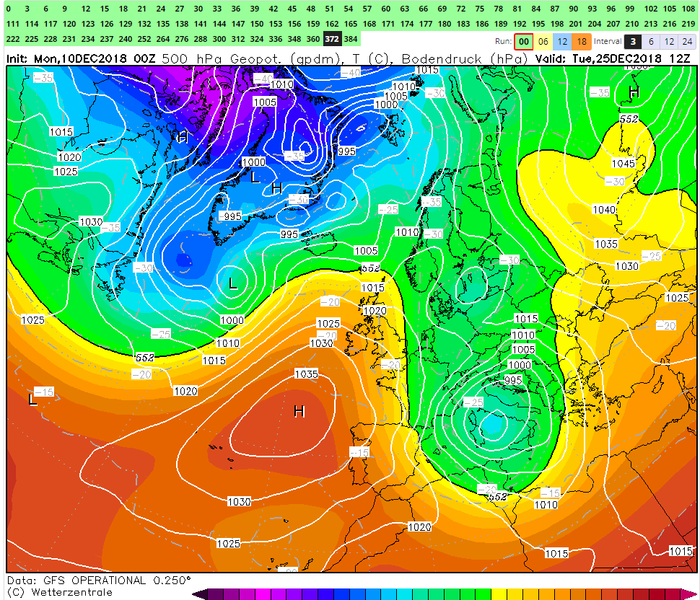Choose the 12 run button
The height and width of the screenshot is (600, 700).
(562, 42)
